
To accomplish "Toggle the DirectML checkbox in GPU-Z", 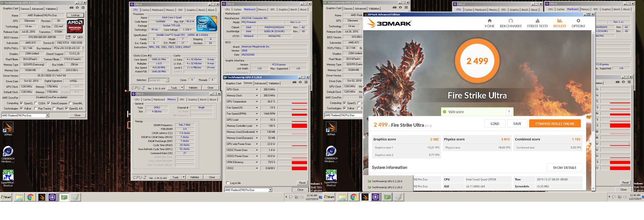I will pyautogui.click(x=70, y=103).
